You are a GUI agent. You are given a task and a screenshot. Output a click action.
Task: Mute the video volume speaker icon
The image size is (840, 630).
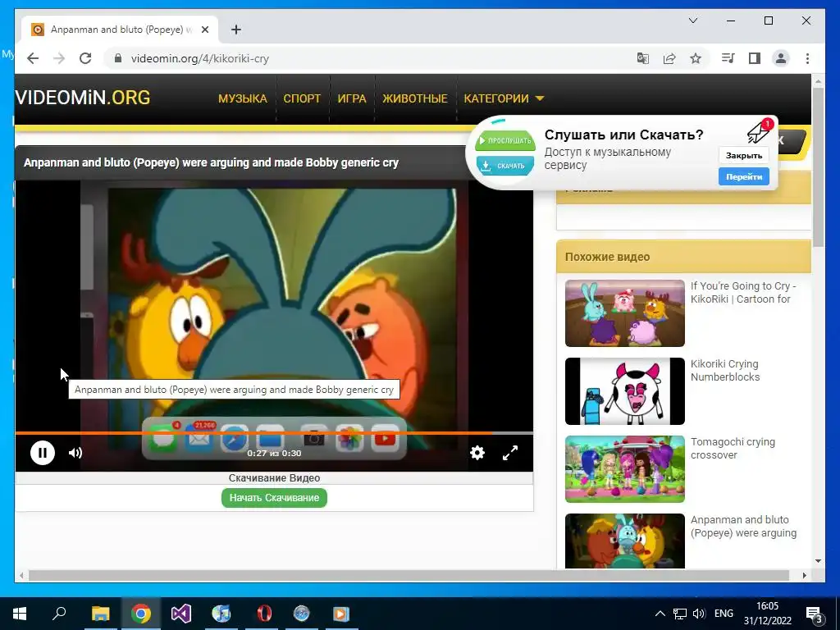pyautogui.click(x=75, y=453)
